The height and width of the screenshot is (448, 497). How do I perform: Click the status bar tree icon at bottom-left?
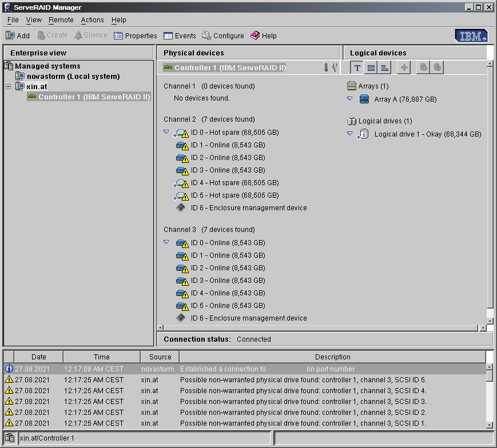click(x=10, y=438)
